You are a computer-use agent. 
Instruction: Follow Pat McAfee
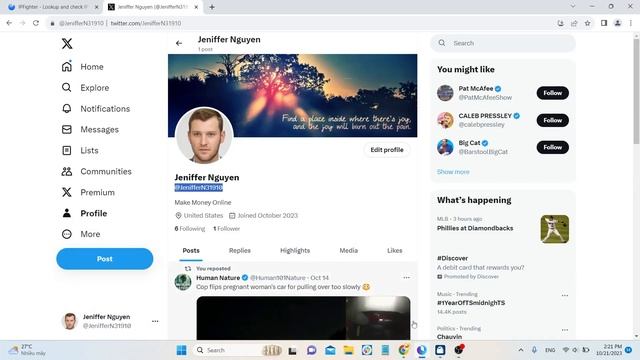(x=552, y=93)
